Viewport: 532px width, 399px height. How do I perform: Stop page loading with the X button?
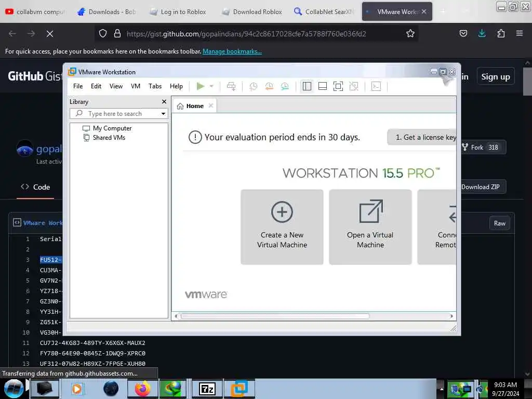pyautogui.click(x=50, y=34)
